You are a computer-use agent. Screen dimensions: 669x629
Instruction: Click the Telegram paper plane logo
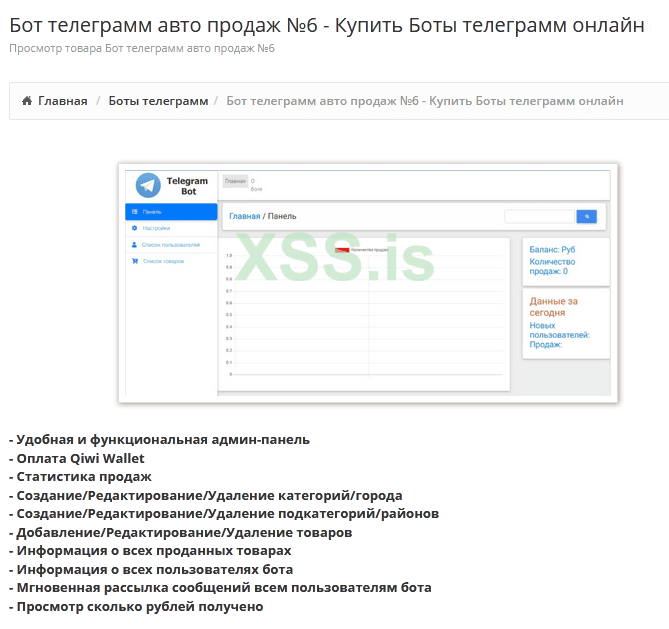point(148,186)
